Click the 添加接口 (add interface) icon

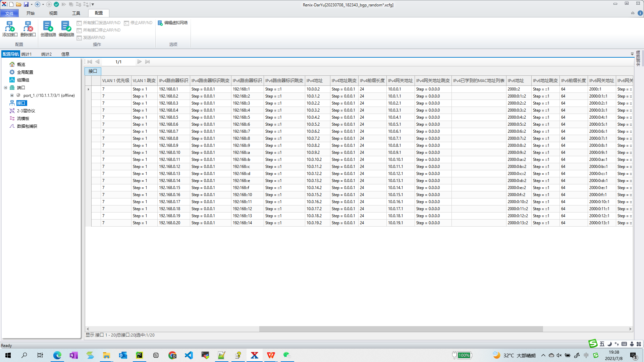[x=10, y=26]
